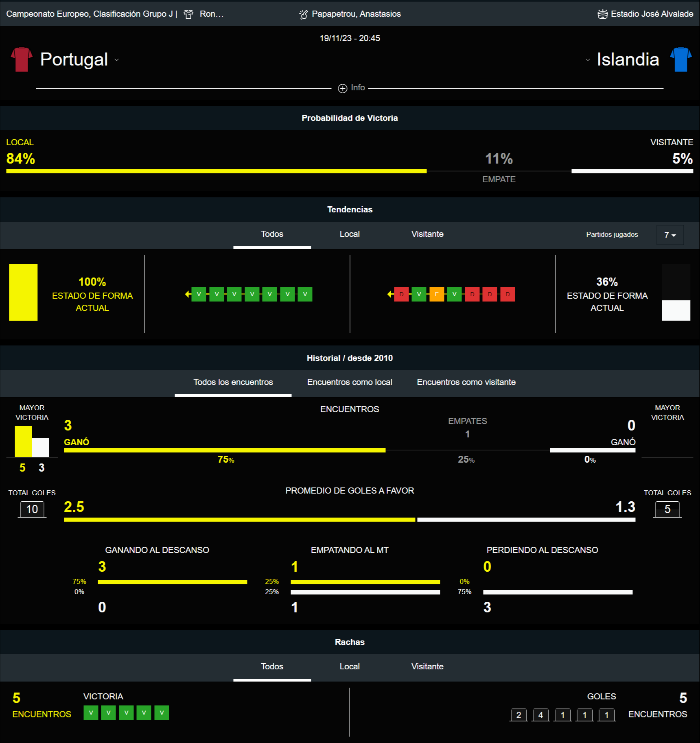
Task: Click the yellow Local win probability bar
Action: coord(216,171)
